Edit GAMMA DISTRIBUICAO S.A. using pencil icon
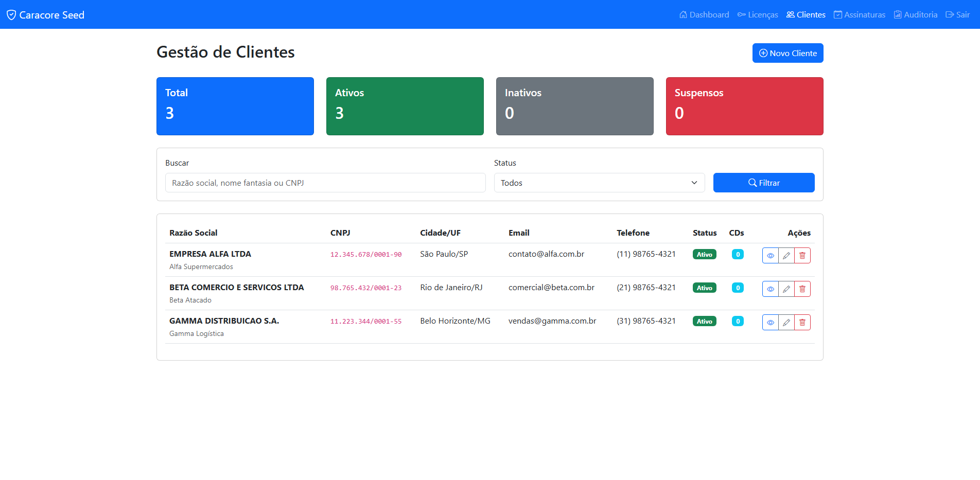Image resolution: width=980 pixels, height=480 pixels. point(786,323)
